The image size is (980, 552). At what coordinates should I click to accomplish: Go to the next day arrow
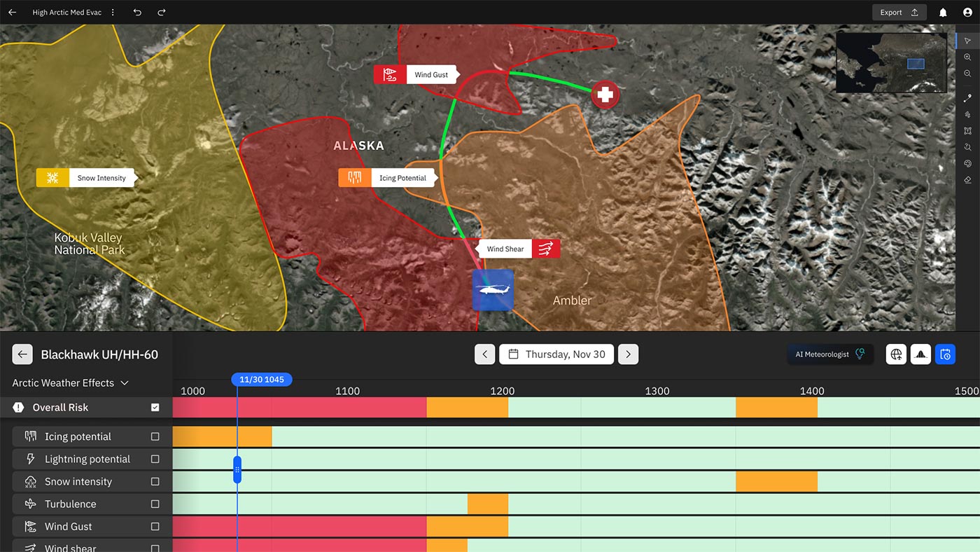pyautogui.click(x=628, y=354)
